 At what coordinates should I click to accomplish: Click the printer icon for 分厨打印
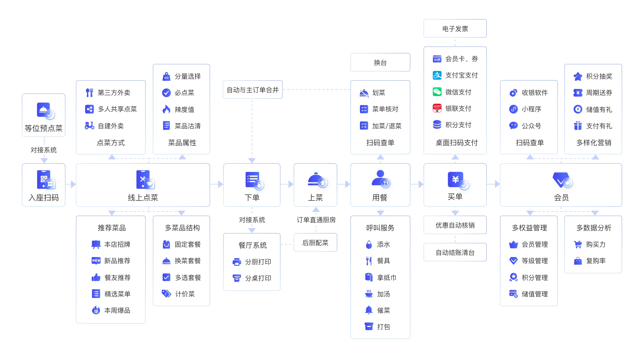point(237,262)
